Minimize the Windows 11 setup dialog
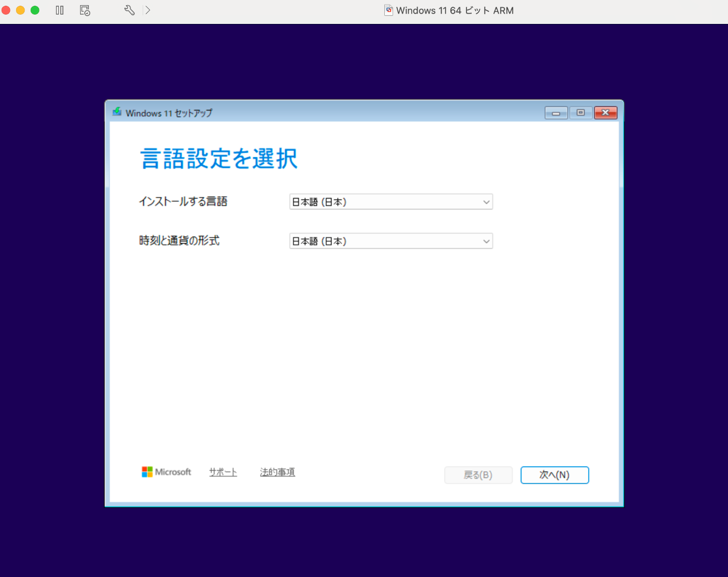The height and width of the screenshot is (577, 728). pos(556,112)
